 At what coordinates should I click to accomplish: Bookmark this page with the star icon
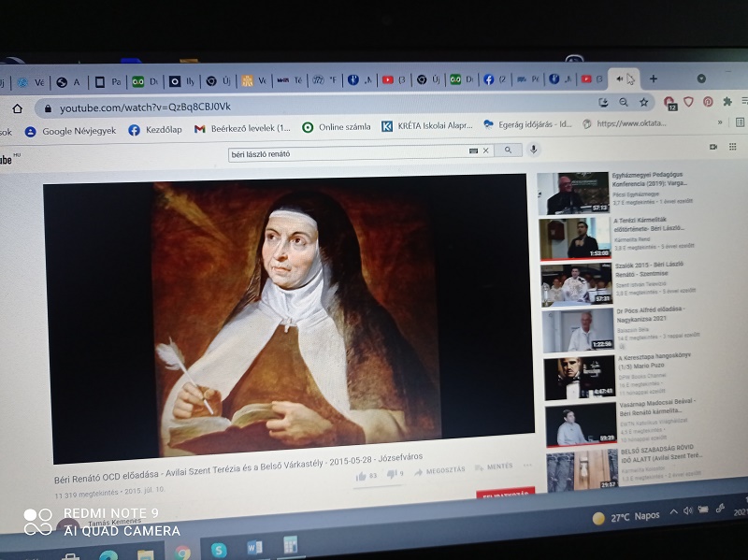pos(644,102)
